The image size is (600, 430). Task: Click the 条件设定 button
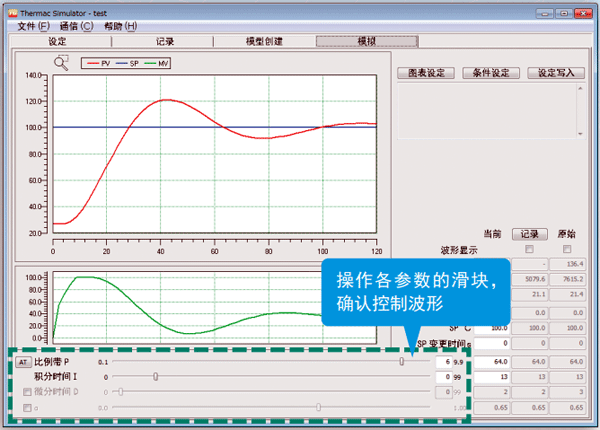tap(491, 73)
